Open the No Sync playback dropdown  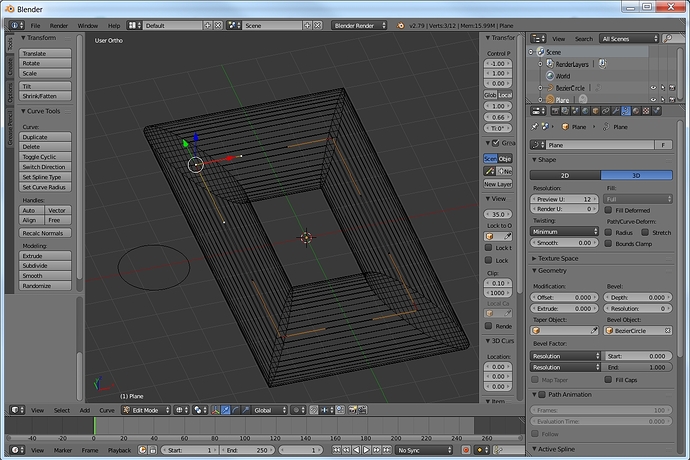pos(424,450)
